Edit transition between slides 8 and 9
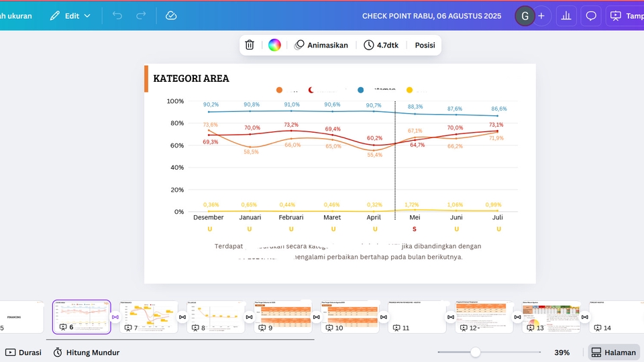Viewport: 644px width, 362px height. coord(250,317)
